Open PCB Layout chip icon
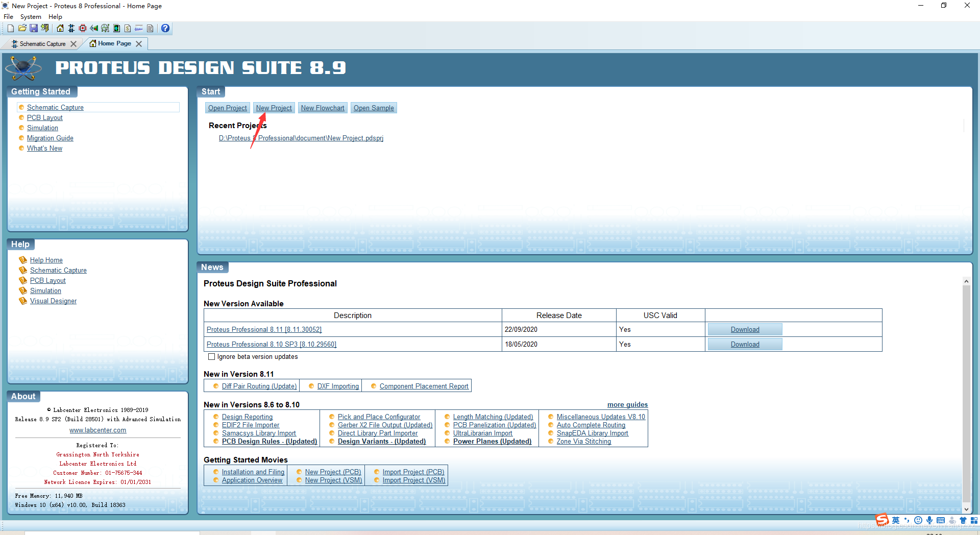Viewport: 980px width, 535px height. pos(83,29)
